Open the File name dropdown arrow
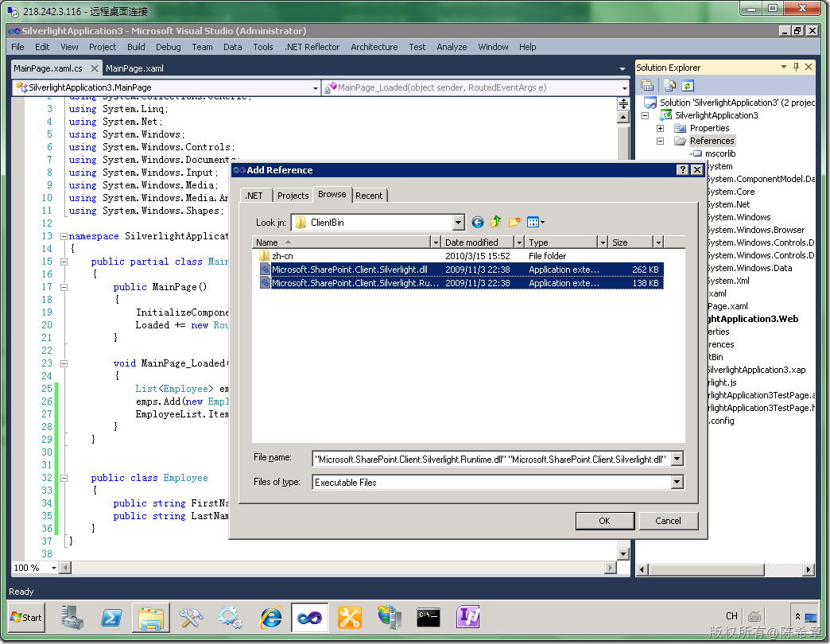This screenshot has height=644, width=830. pos(677,459)
